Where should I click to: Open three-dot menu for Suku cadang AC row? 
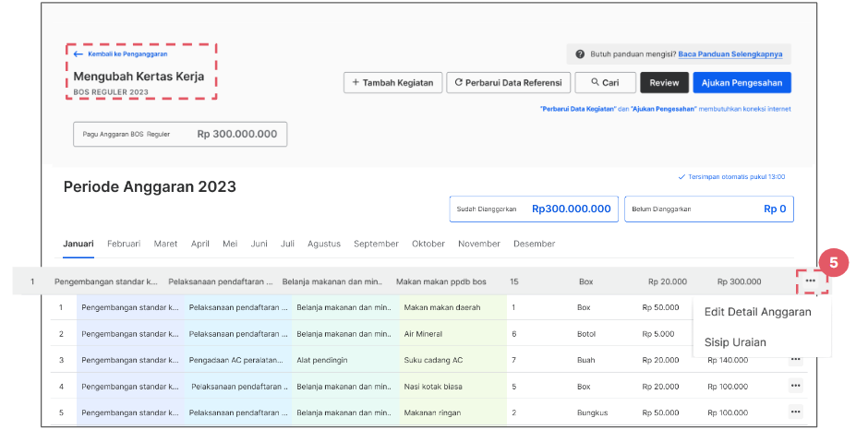795,360
